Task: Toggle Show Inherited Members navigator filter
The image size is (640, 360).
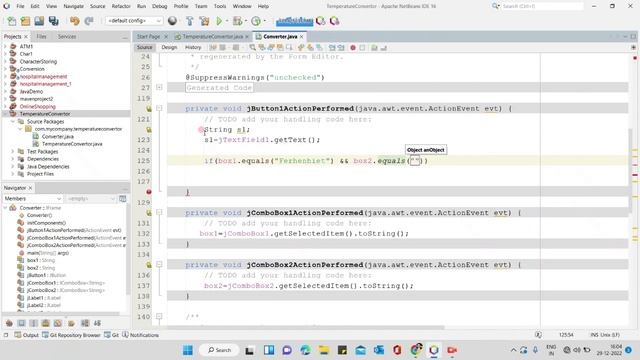Action: (x=9, y=323)
